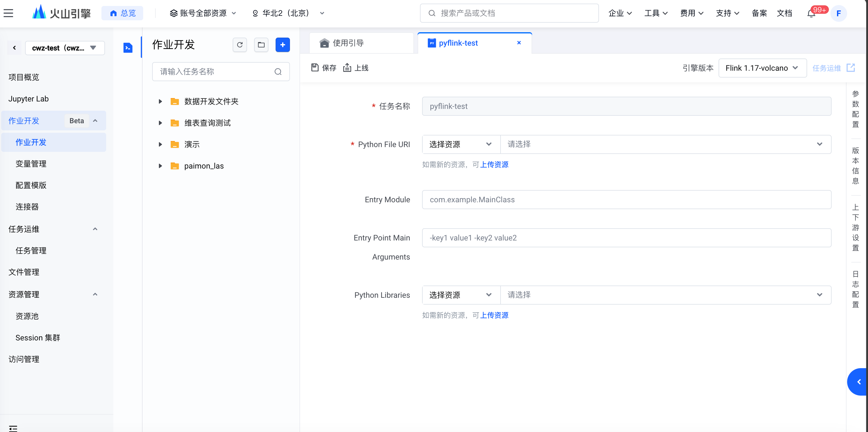Open the hamburger navigation menu
This screenshot has height=432, width=868.
click(8, 13)
